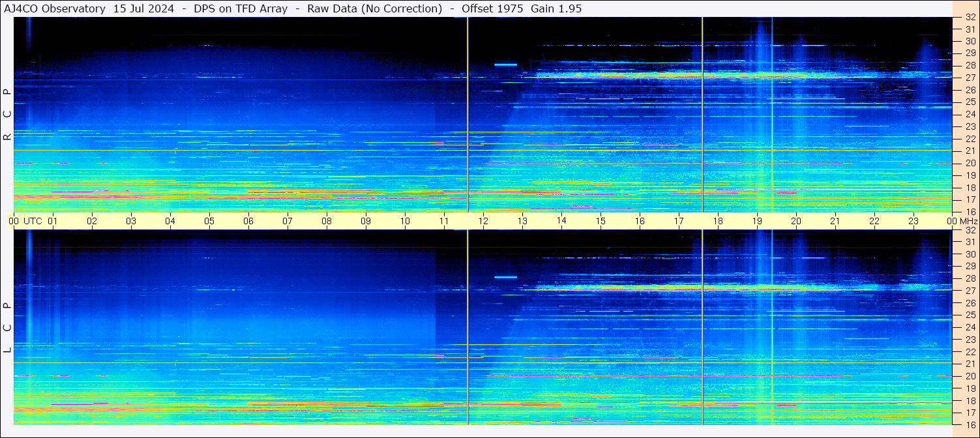The width and height of the screenshot is (980, 438).
Task: Click hour label "14" on time axis
Action: tap(561, 221)
